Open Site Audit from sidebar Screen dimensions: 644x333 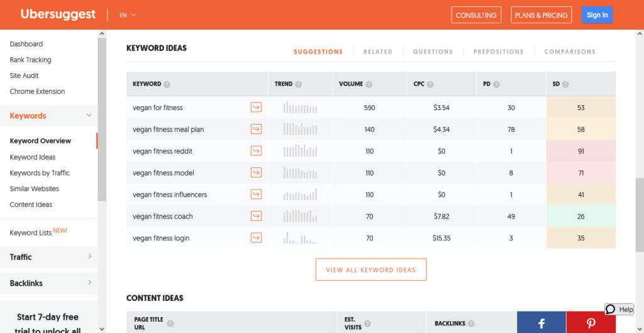pos(25,76)
